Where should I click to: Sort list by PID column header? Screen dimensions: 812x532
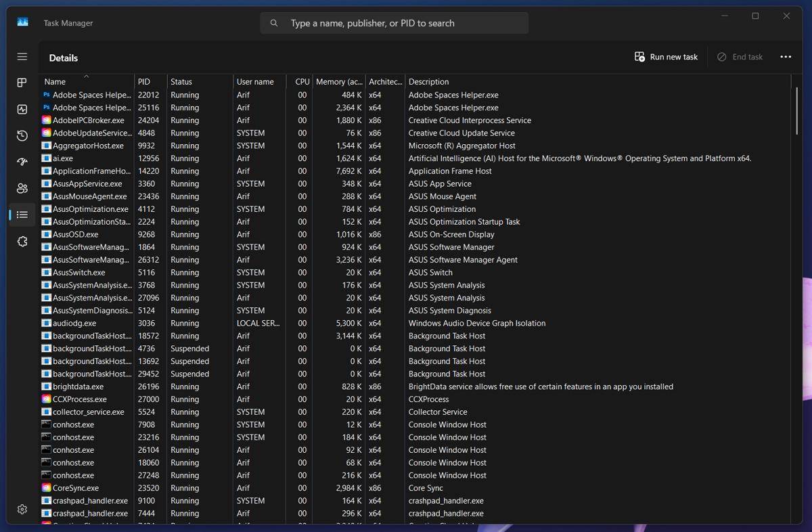tap(144, 82)
